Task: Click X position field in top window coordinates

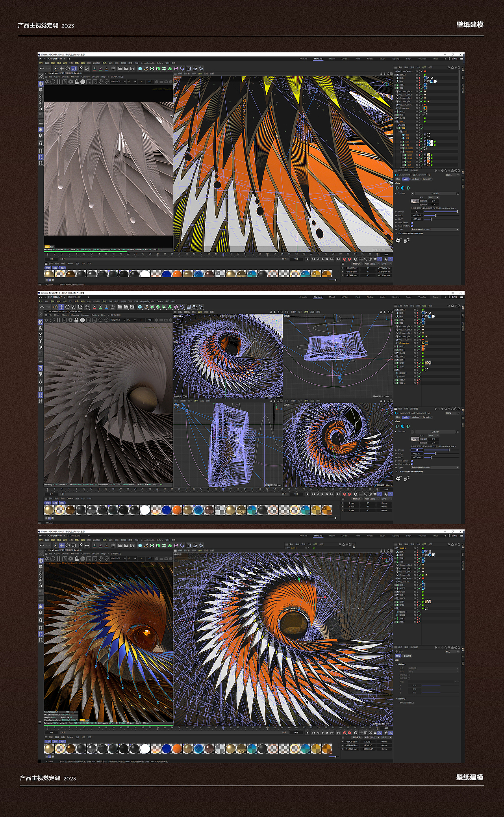Action: pyautogui.click(x=352, y=268)
